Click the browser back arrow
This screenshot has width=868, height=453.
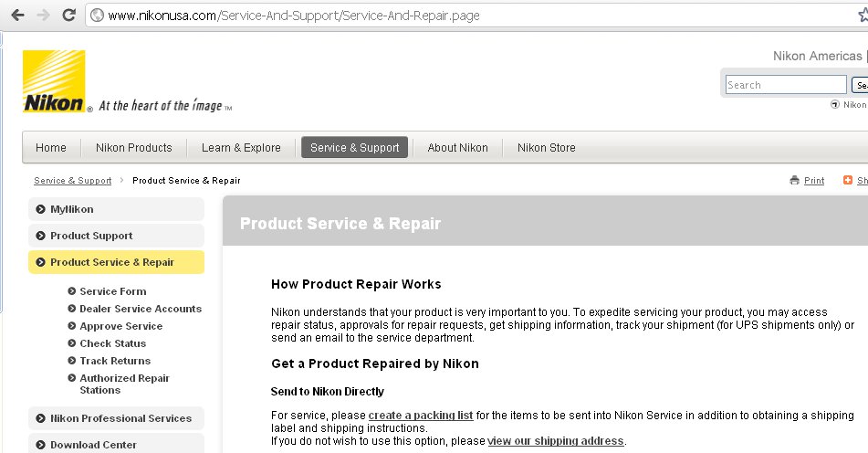click(17, 15)
